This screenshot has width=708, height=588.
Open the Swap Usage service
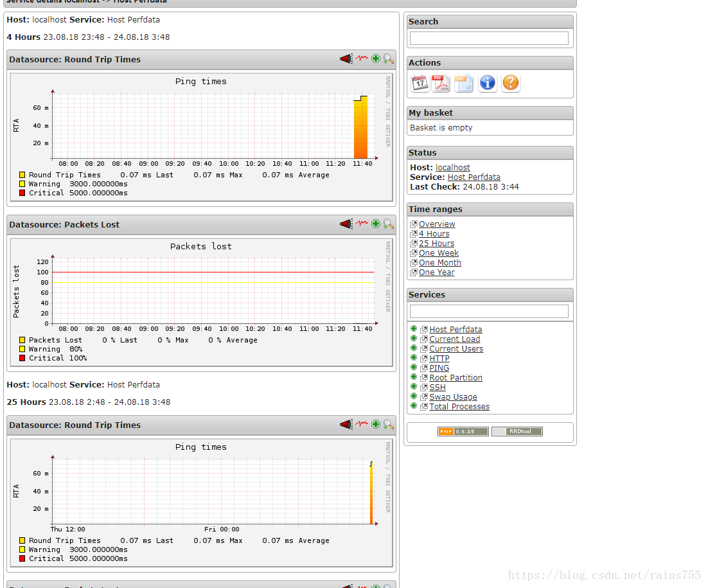(454, 397)
